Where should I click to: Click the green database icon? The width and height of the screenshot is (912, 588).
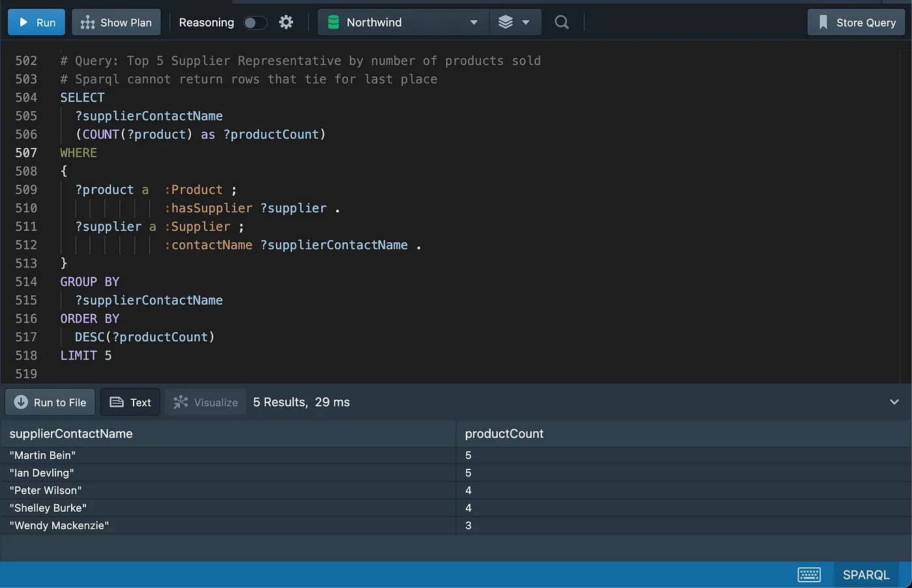click(x=334, y=22)
